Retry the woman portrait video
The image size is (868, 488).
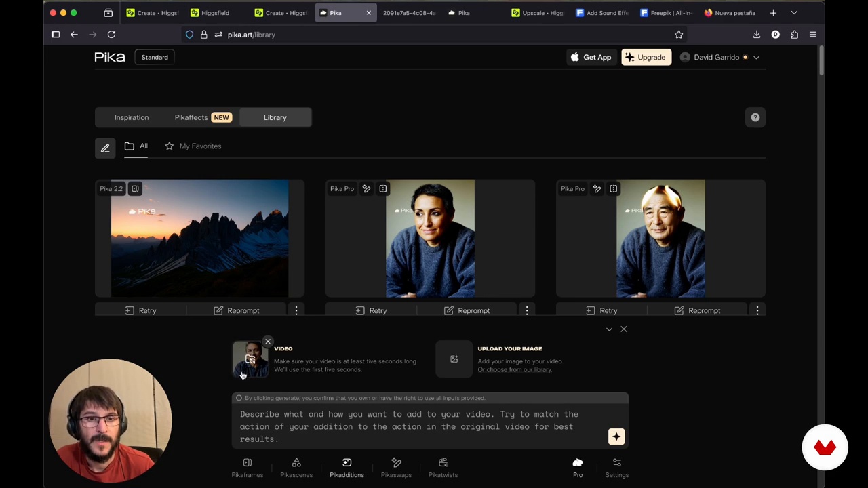[371, 310]
